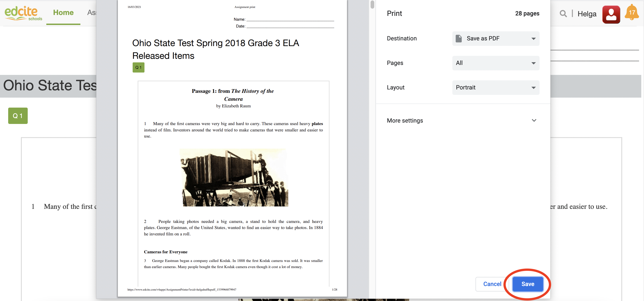Open the search magnifier icon
Screen dimensions: 644x301
563,13
